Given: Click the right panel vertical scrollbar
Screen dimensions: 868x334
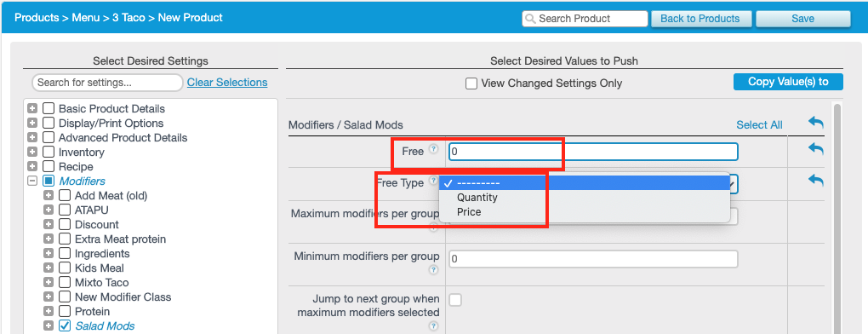Looking at the screenshot, I should [837, 219].
